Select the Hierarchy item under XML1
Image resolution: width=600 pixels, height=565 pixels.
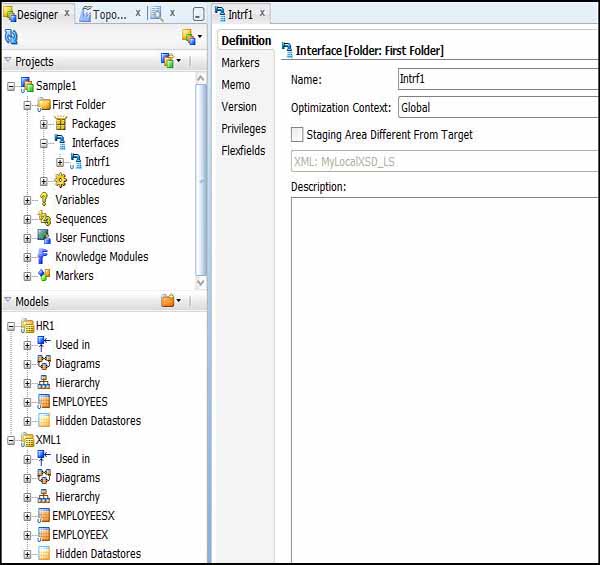click(78, 497)
